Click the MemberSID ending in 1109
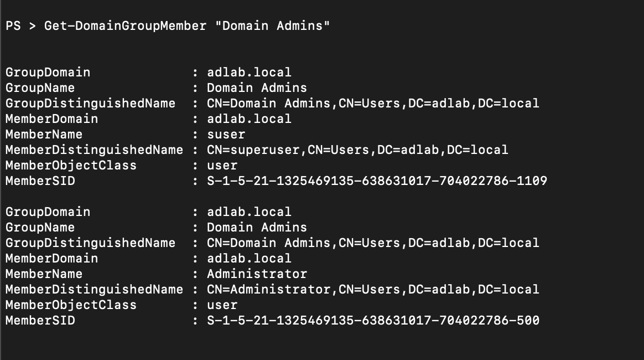Image resolution: width=644 pixels, height=360 pixels. tap(377, 181)
